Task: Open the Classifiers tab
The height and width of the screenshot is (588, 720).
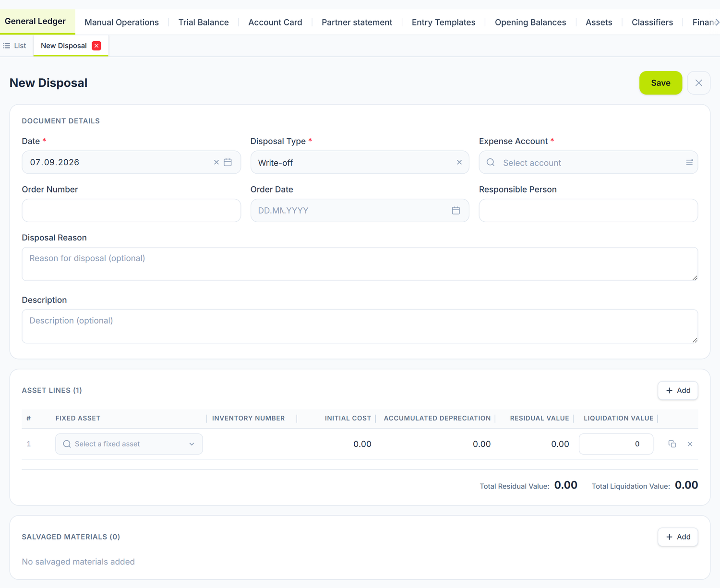Action: pos(652,22)
